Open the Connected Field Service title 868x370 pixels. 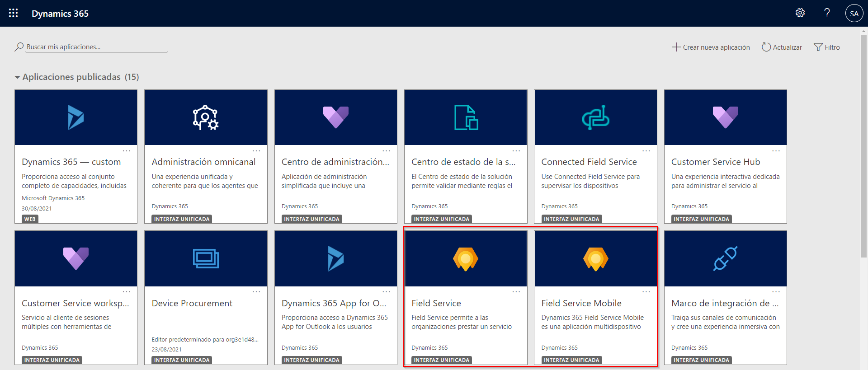(x=589, y=162)
